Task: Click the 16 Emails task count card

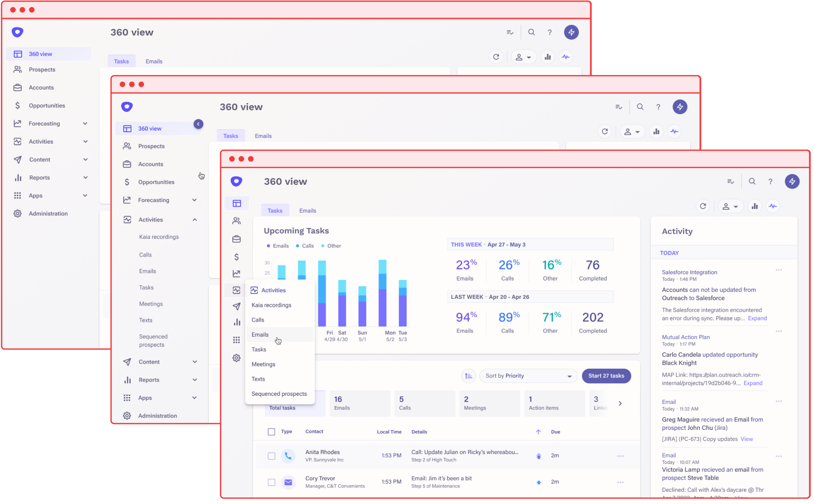Action: pyautogui.click(x=360, y=403)
